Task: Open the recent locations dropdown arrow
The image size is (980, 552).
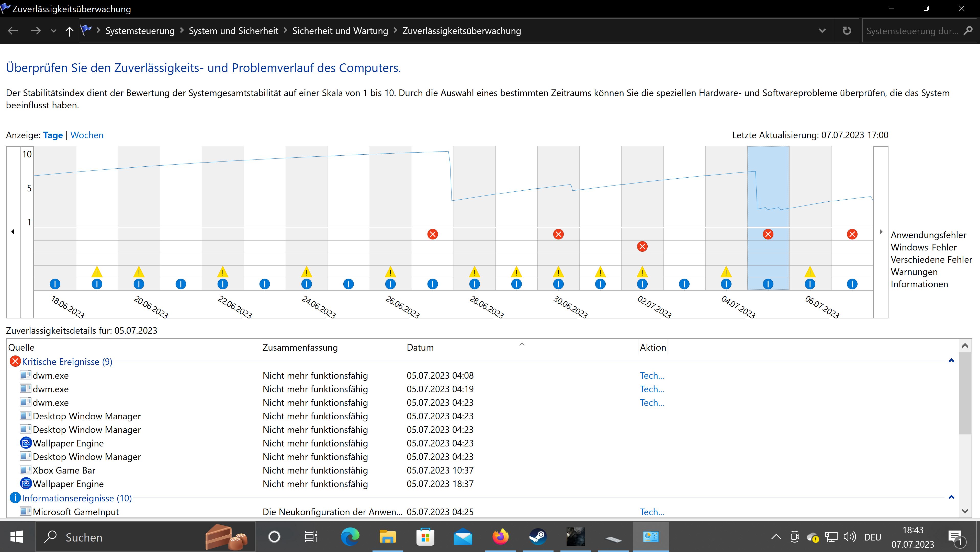Action: tap(54, 31)
